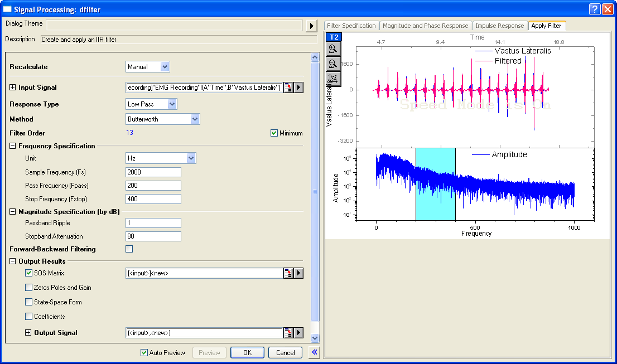The image size is (617, 364).
Task: Click the Passband Ripple input field
Action: pyautogui.click(x=153, y=223)
